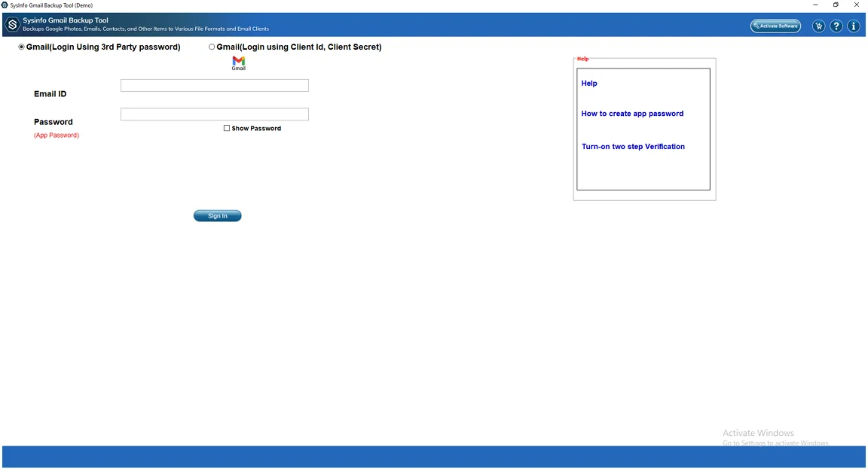Image resolution: width=868 pixels, height=469 pixels.
Task: Click the key icon on Activate Software
Action: click(x=756, y=25)
